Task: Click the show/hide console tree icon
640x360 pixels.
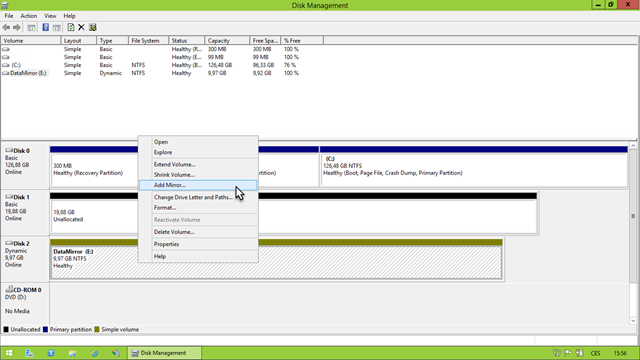Action: pyautogui.click(x=31, y=27)
